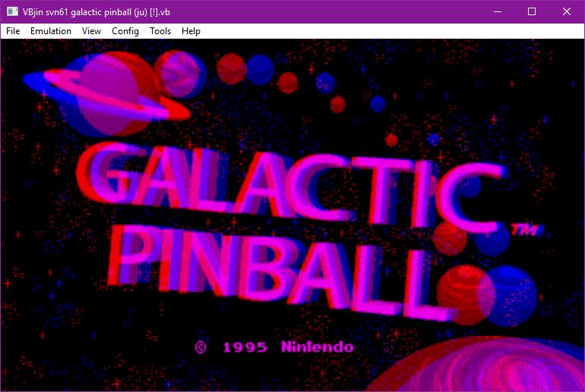Open the Config menu

[x=125, y=31]
